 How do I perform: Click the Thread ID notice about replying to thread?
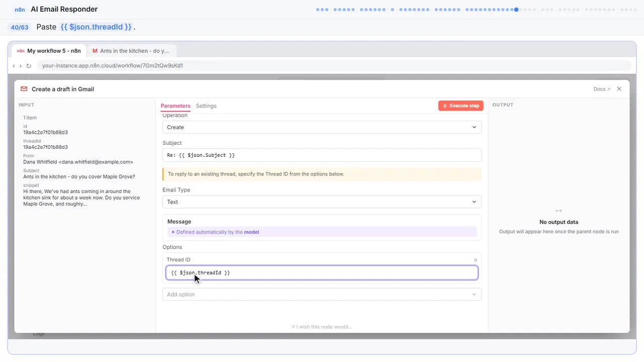322,174
